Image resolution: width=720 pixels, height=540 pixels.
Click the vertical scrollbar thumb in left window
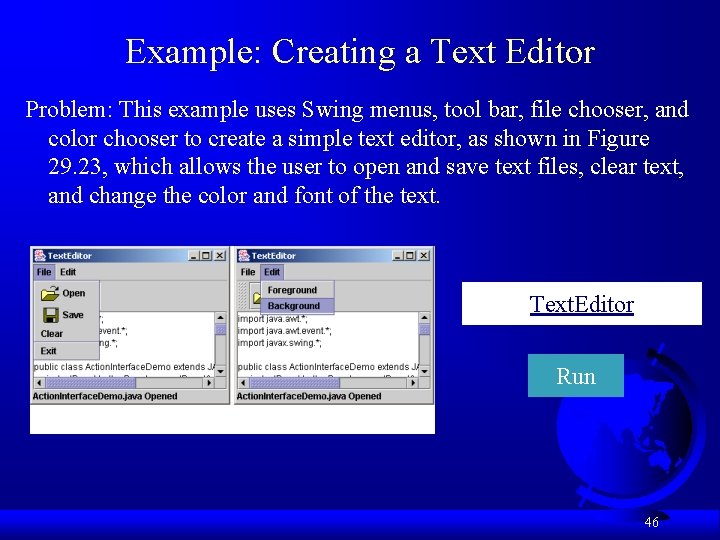[x=220, y=330]
